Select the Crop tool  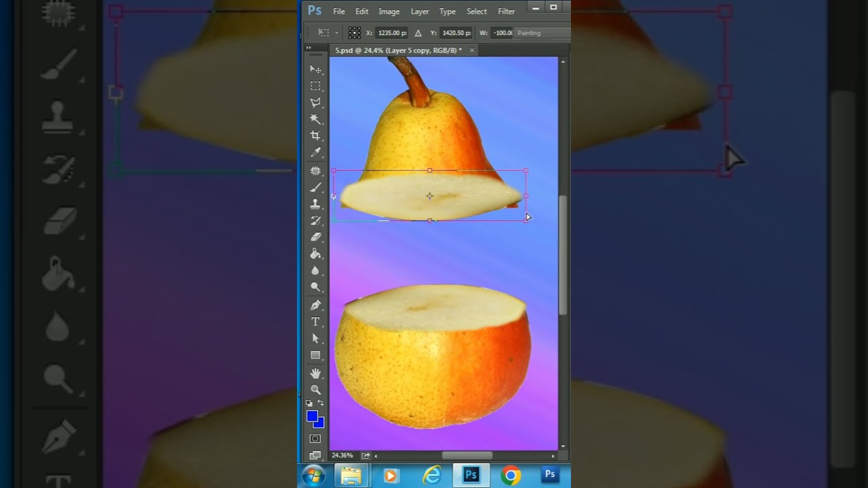click(x=315, y=136)
